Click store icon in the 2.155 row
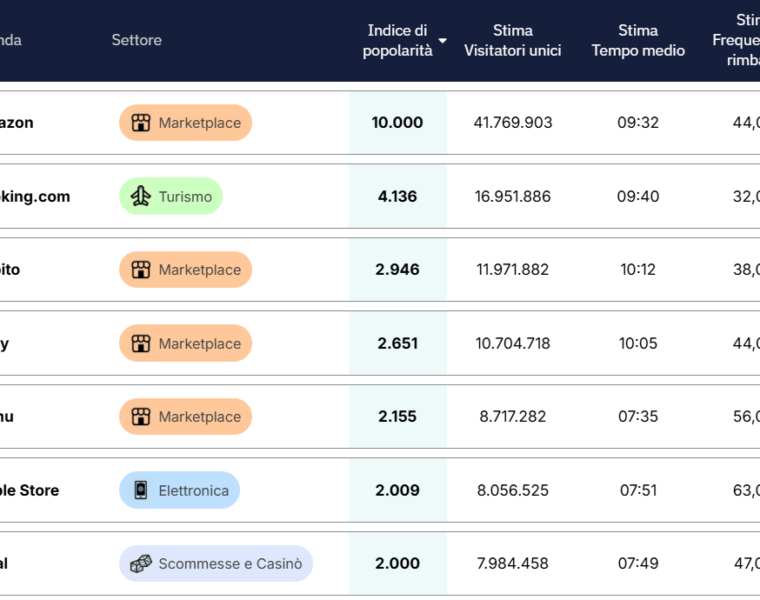This screenshot has width=760, height=600. tap(141, 416)
